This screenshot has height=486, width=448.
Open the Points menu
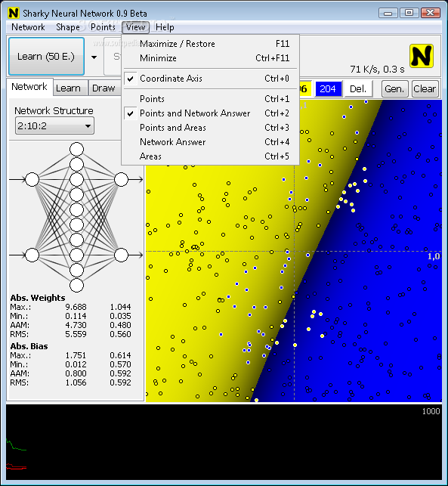tap(103, 27)
